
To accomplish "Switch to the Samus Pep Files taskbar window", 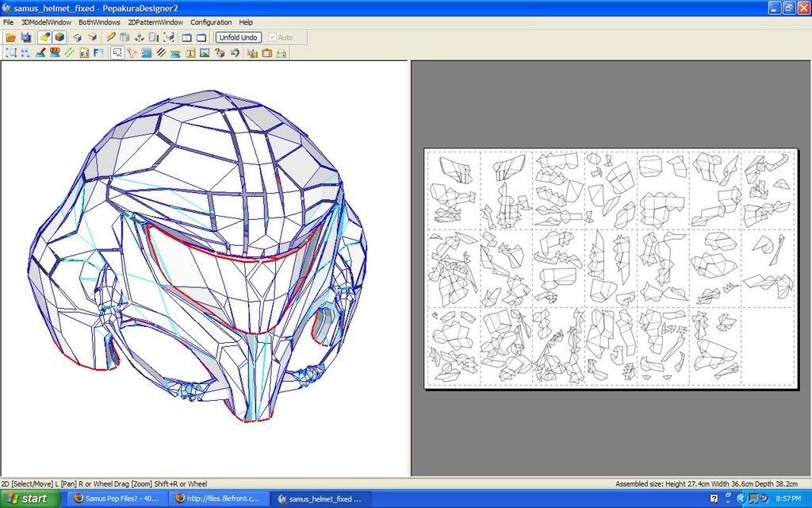I will 116,498.
